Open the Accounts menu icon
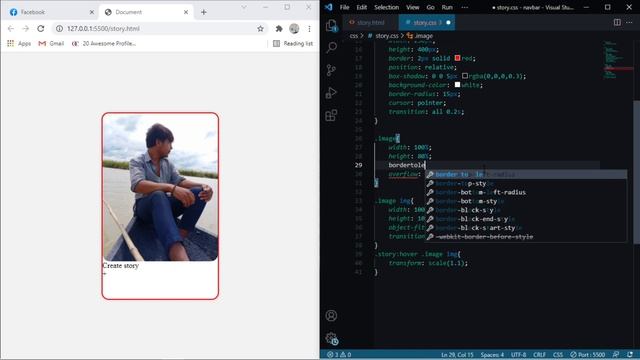This screenshot has height=360, width=640. click(x=331, y=316)
